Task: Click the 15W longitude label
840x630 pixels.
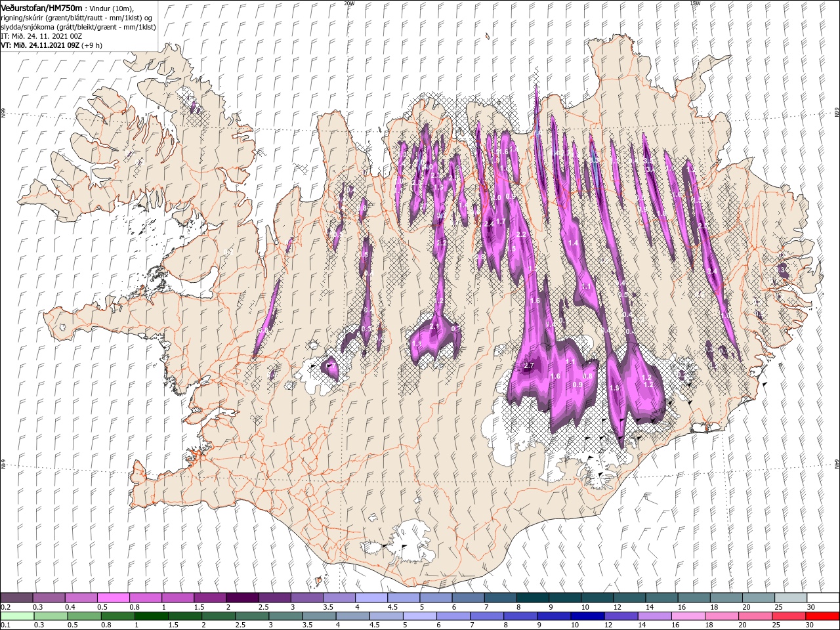Action: click(x=695, y=3)
